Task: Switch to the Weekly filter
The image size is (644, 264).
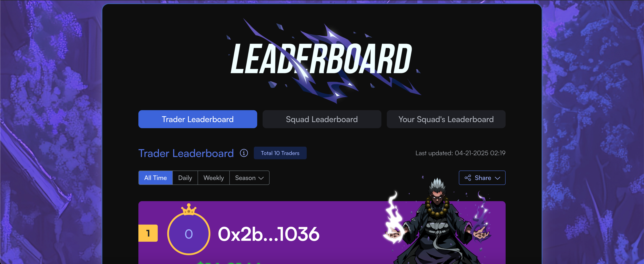Action: [214, 178]
